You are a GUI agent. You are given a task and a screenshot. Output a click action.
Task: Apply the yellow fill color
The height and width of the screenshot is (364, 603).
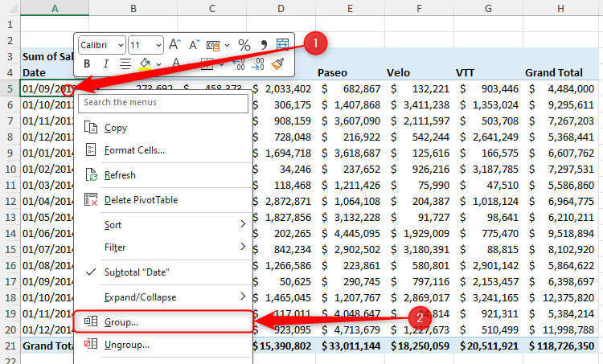pyautogui.click(x=145, y=63)
